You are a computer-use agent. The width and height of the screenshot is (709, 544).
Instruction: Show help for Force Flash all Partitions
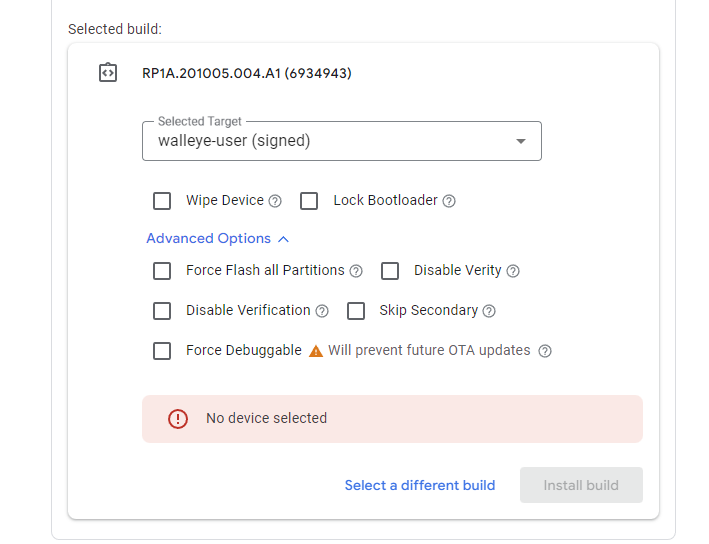point(356,271)
